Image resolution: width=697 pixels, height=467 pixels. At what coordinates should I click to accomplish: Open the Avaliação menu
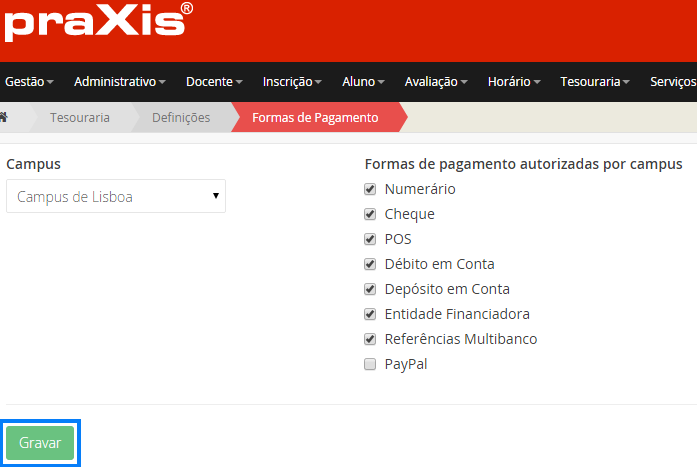[435, 81]
